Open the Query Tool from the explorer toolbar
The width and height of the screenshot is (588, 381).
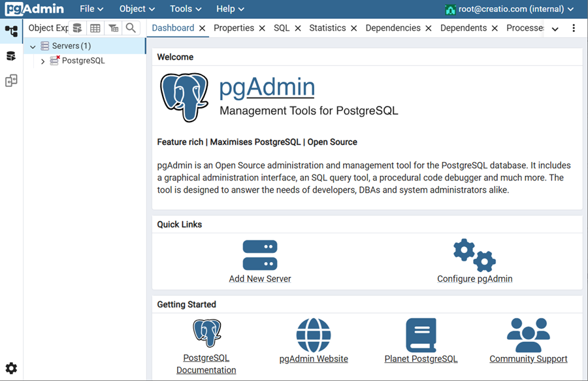(x=77, y=28)
